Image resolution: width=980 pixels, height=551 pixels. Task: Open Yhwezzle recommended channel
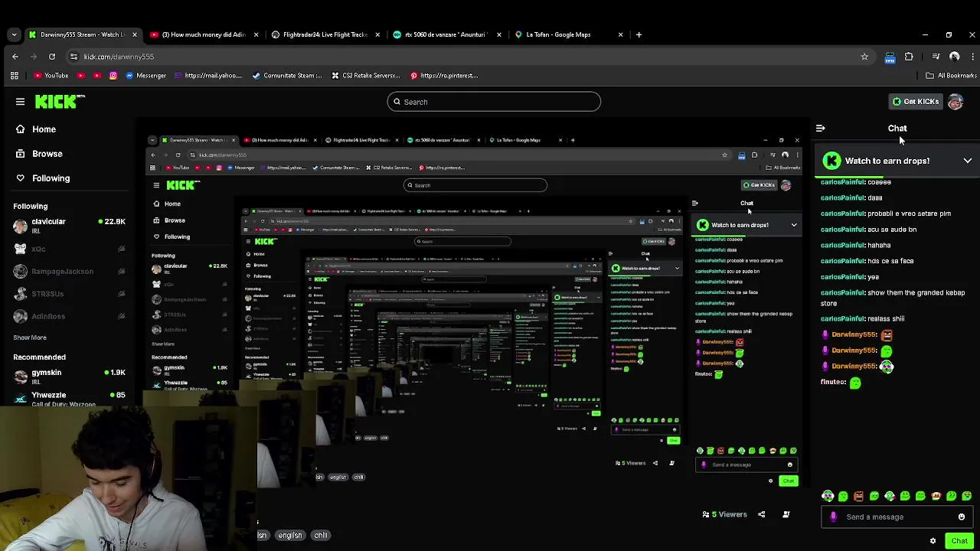[x=69, y=398]
